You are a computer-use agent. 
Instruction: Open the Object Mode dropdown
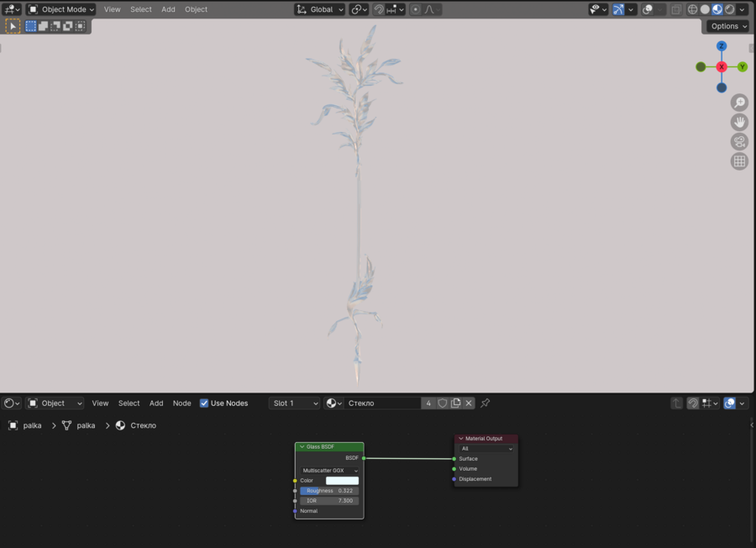(x=61, y=9)
